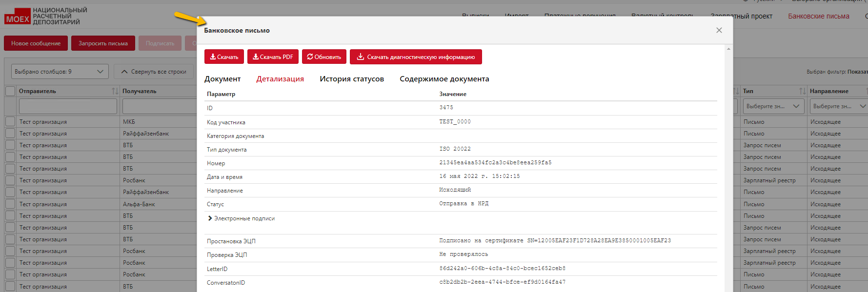
Task: Click the ISO 20022 document type value
Action: pyautogui.click(x=455, y=149)
